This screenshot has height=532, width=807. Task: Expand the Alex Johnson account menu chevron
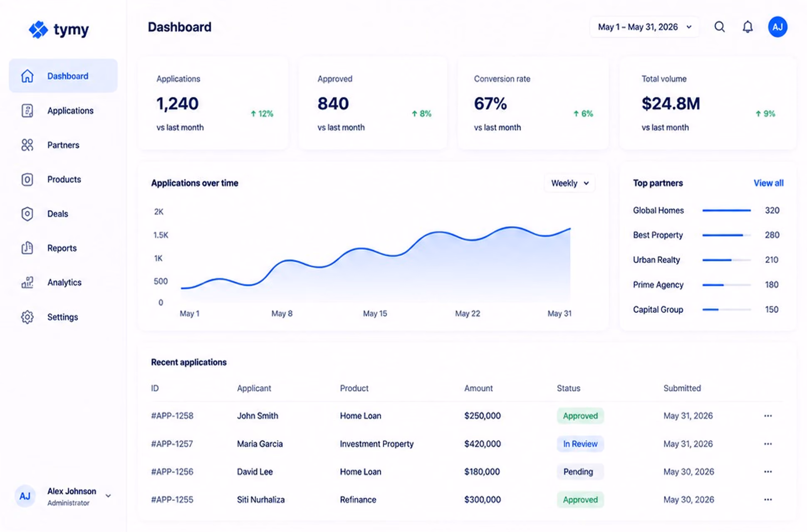[x=108, y=496]
